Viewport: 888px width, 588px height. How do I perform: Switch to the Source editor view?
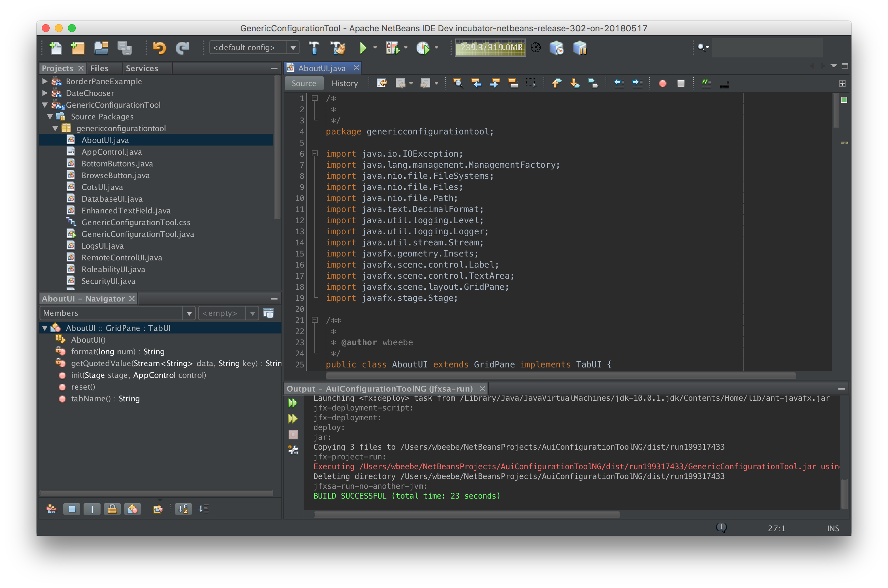click(304, 83)
